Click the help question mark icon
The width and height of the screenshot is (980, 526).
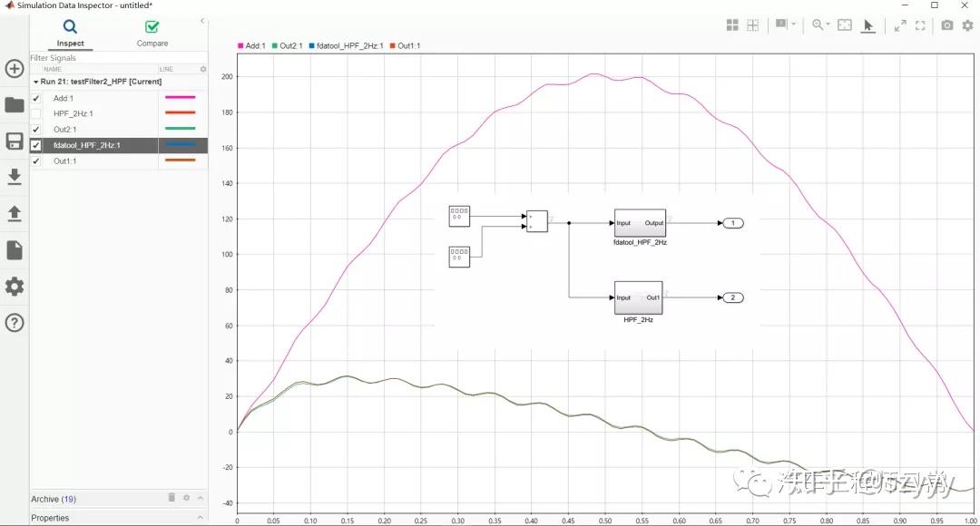[15, 323]
